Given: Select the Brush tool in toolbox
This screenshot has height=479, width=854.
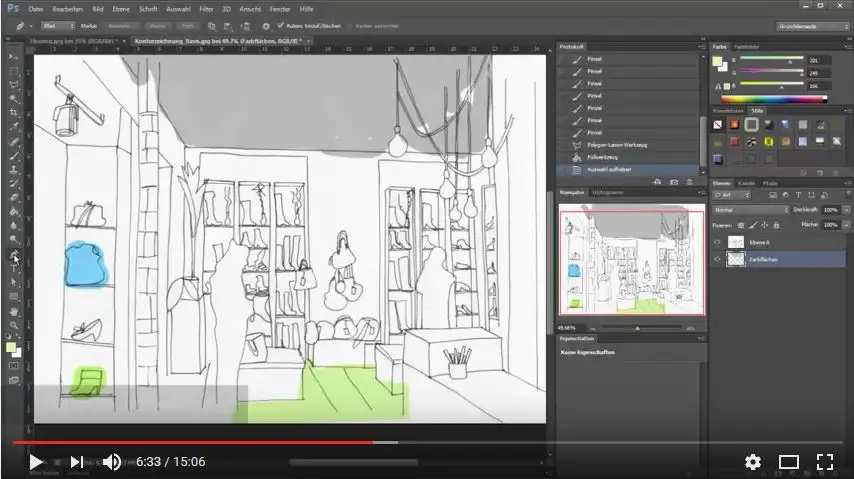Looking at the screenshot, I should pos(14,156).
